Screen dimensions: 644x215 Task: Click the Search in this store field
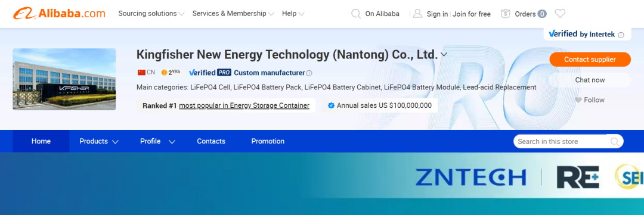[x=568, y=142]
